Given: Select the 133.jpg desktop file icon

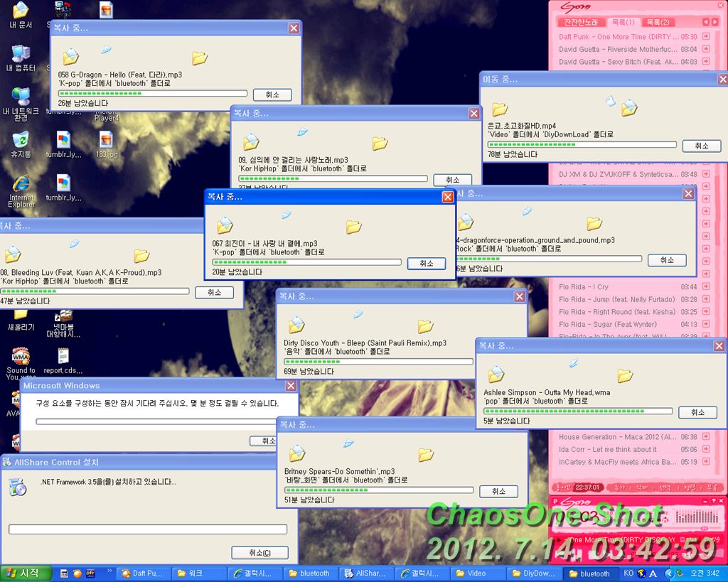Looking at the screenshot, I should (x=107, y=144).
